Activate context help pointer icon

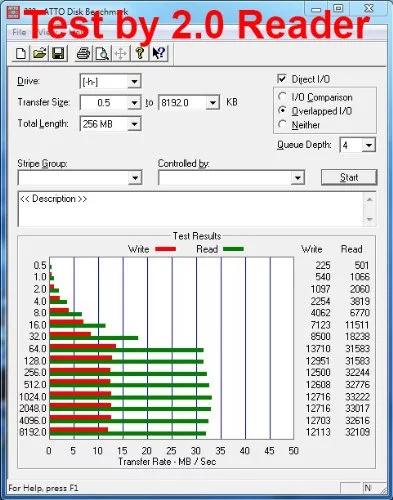coord(158,53)
